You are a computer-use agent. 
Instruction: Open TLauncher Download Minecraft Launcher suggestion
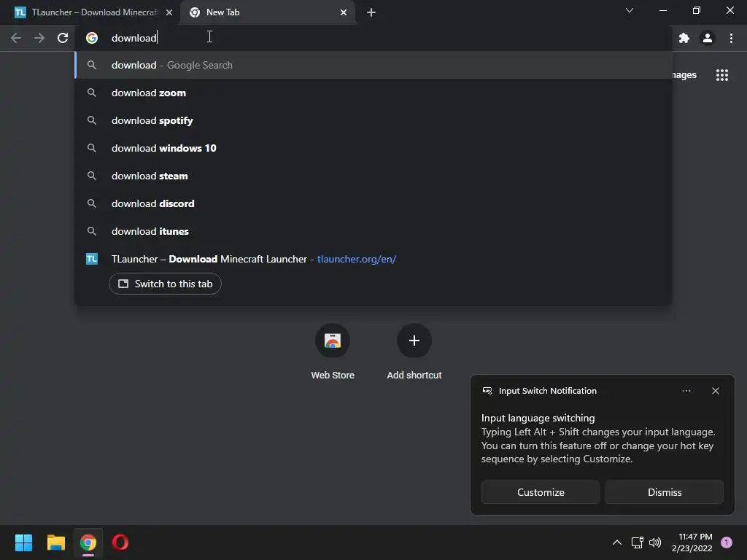tap(373, 259)
